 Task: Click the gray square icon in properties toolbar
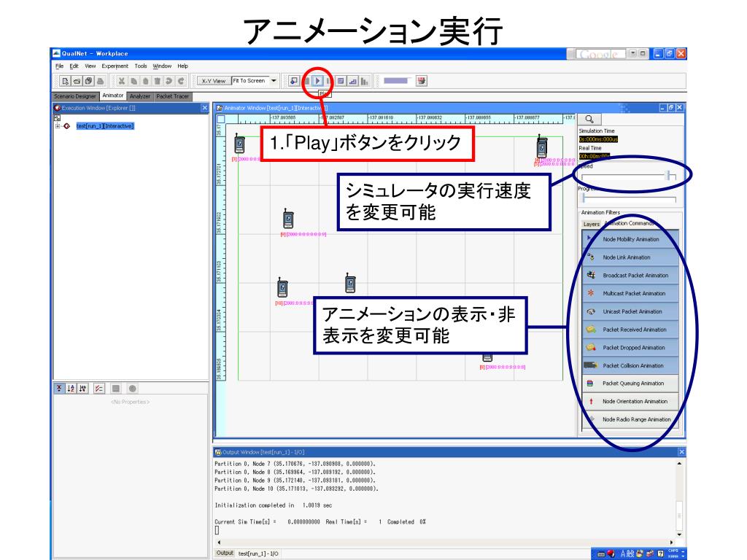click(x=116, y=389)
